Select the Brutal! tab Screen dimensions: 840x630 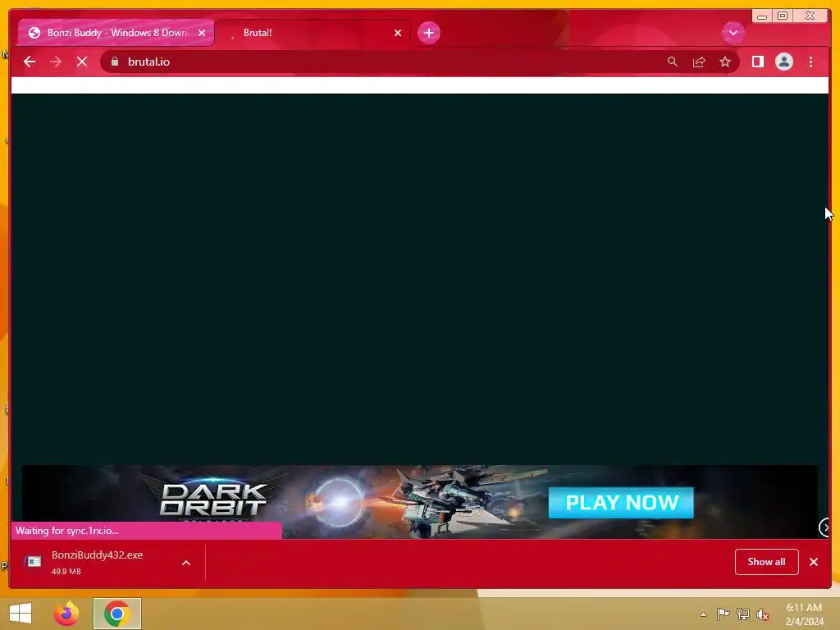point(312,33)
